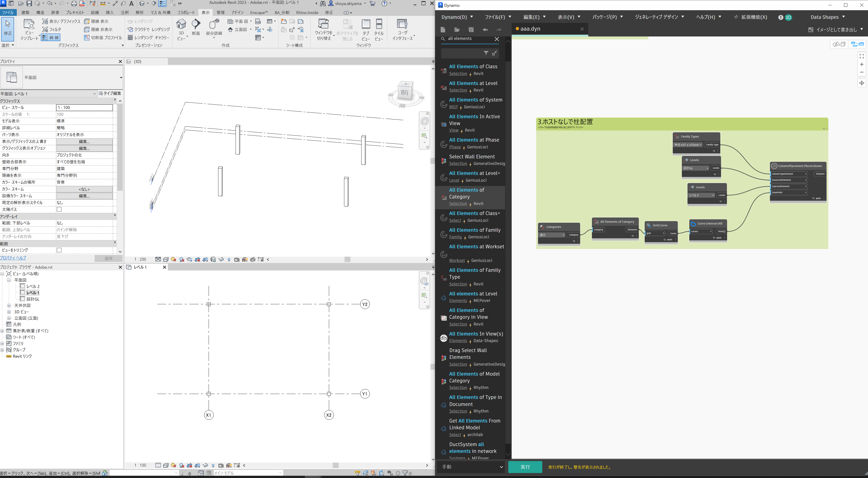The width and height of the screenshot is (868, 478).
Task: Open the Thin Lines (細線) tool
Action: pos(51,38)
